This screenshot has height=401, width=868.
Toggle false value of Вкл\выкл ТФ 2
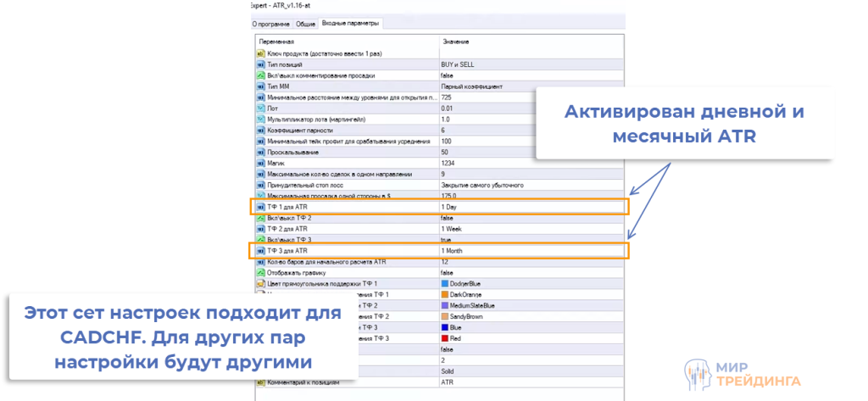tap(446, 218)
